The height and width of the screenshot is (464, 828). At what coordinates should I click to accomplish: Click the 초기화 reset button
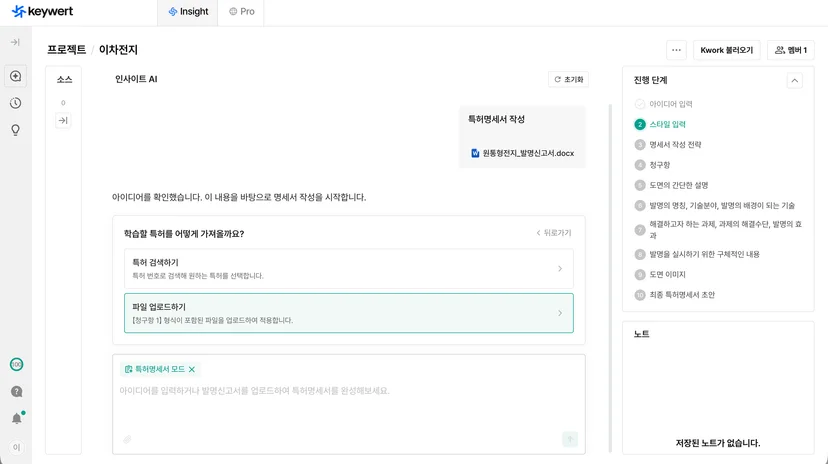[x=568, y=80]
